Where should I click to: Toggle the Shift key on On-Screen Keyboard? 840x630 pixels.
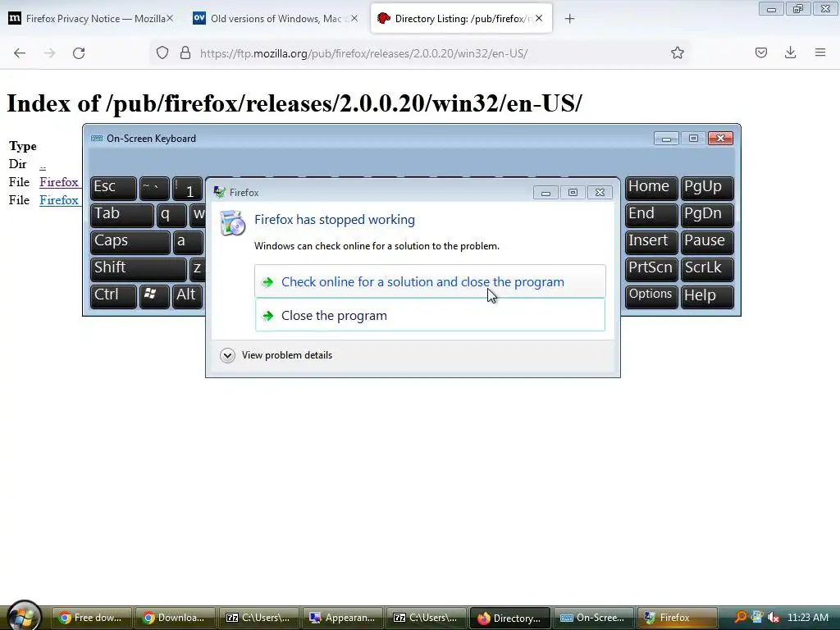point(139,269)
